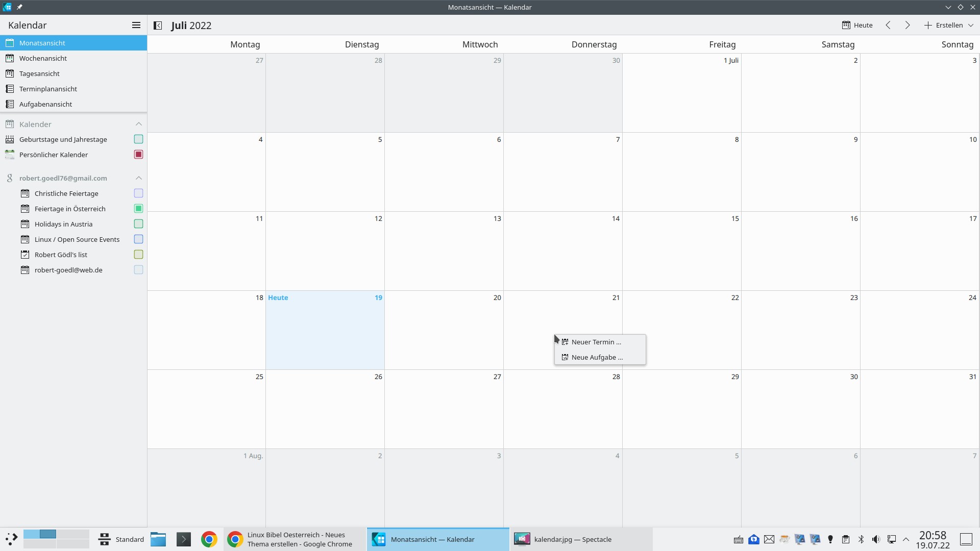
Task: Toggle Linux / Open Source Events checkbox
Action: 138,239
